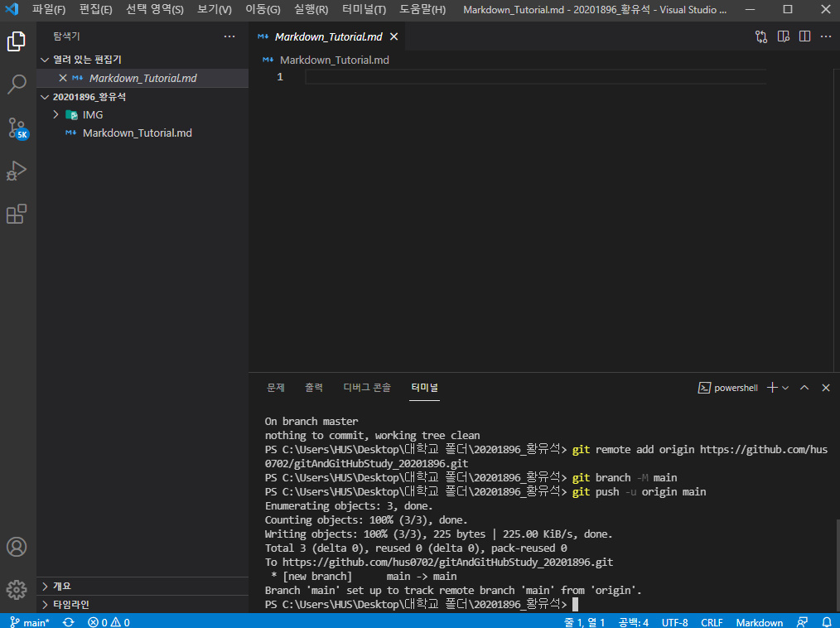Select the Markdown_Tutorial.md editor tab
840x628 pixels.
coord(327,36)
